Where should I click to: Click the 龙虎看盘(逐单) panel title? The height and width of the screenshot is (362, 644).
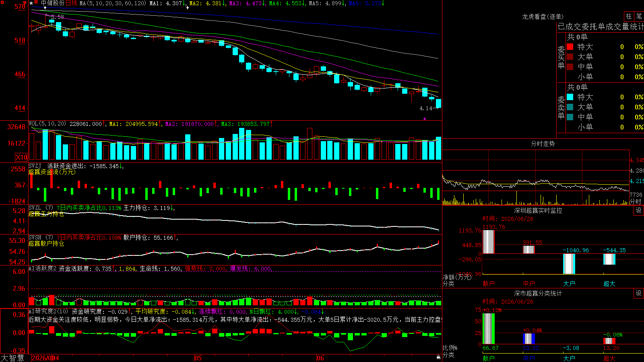click(543, 16)
